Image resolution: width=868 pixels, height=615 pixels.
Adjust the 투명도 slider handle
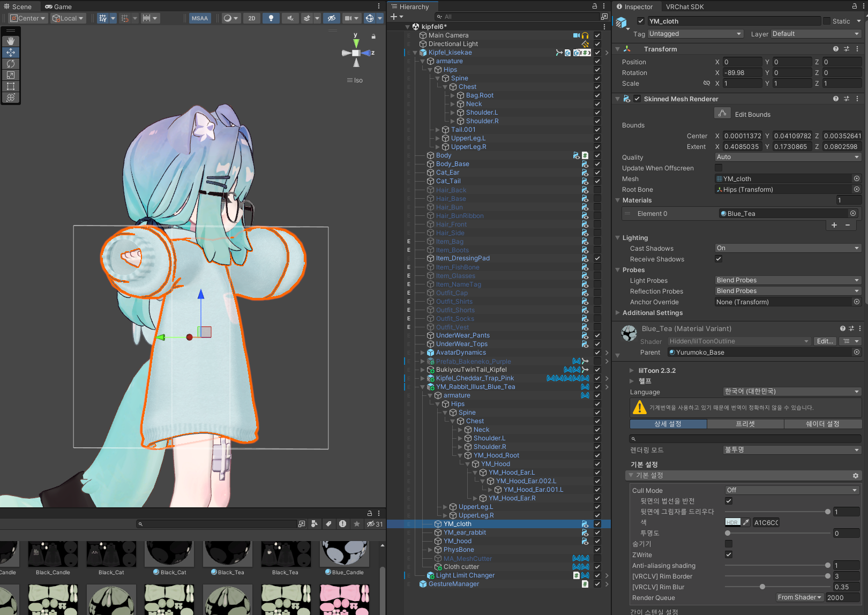pos(728,533)
